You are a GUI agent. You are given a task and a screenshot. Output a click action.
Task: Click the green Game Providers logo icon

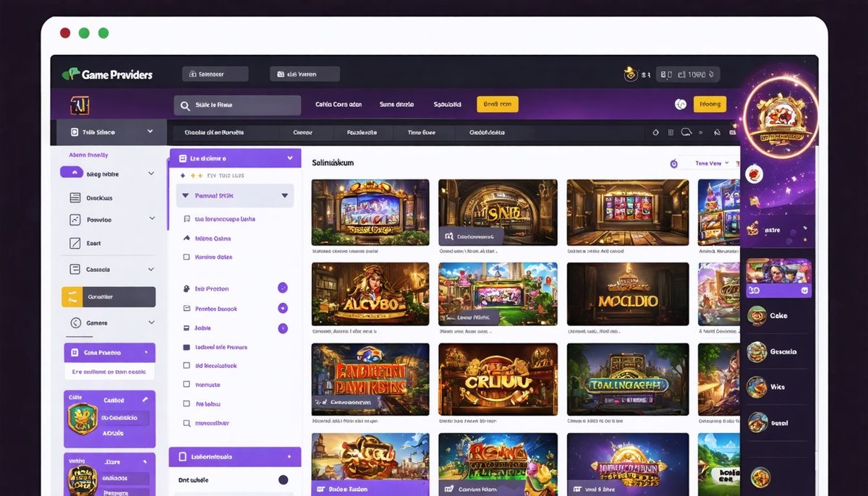point(70,74)
